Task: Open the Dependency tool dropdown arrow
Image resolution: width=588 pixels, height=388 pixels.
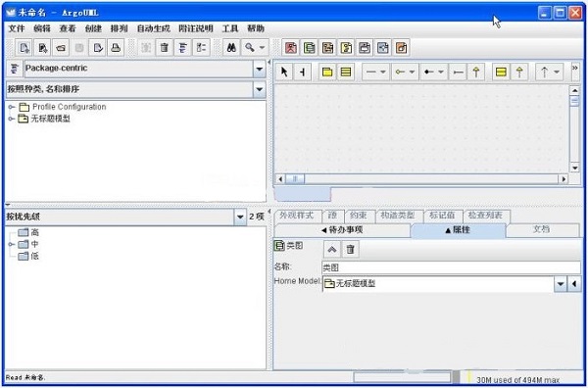Action: click(557, 72)
